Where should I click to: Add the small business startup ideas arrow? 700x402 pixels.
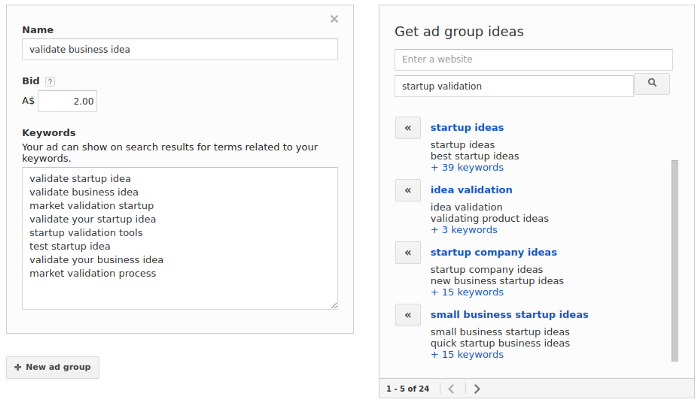pos(407,315)
